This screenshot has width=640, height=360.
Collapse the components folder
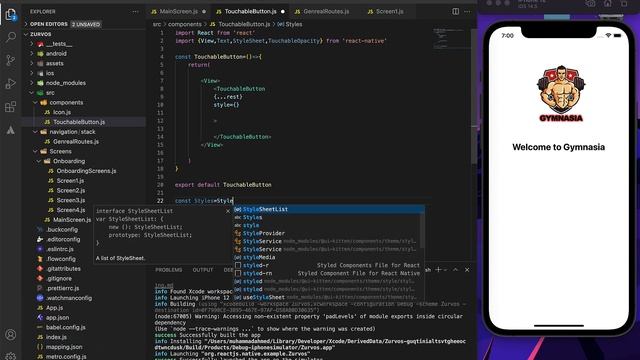tap(66, 102)
